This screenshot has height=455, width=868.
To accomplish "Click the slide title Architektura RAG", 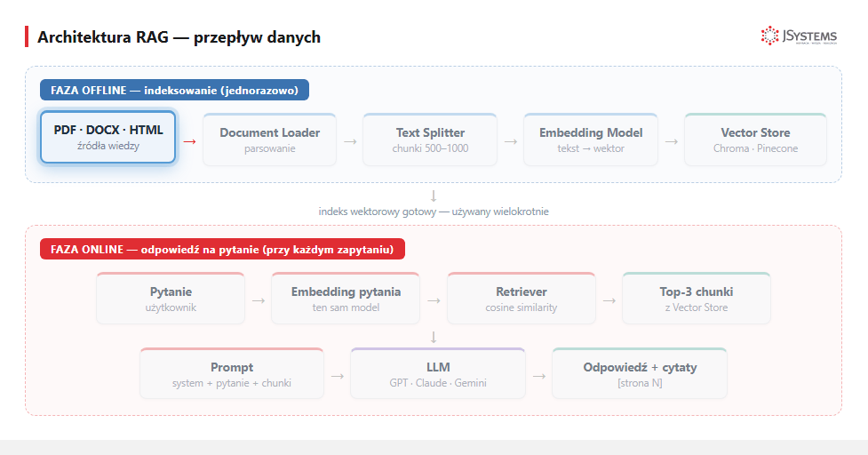I will pos(179,37).
